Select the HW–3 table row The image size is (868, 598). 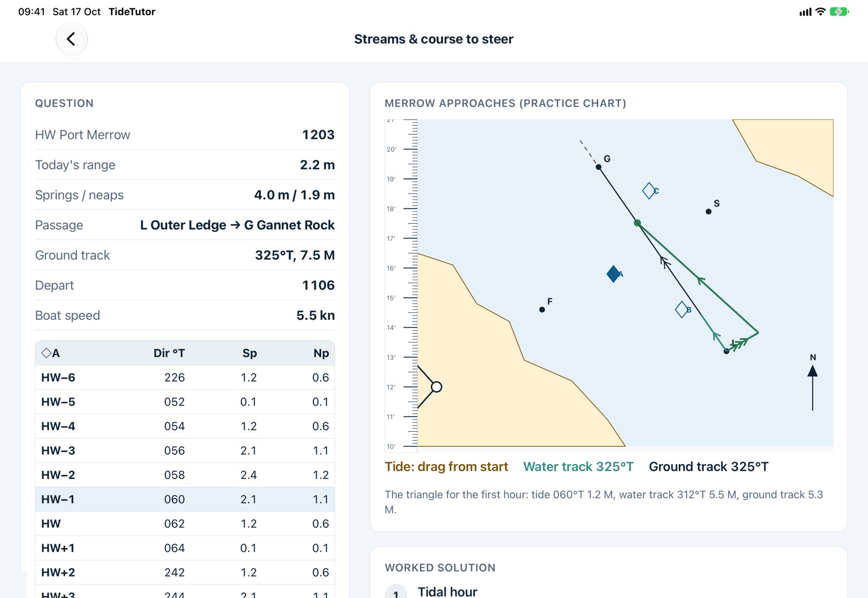click(185, 451)
